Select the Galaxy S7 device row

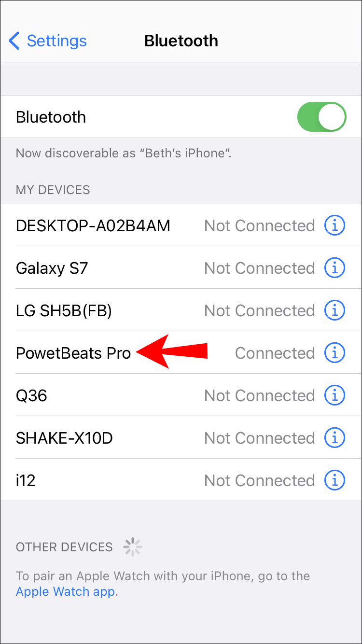[x=181, y=267]
